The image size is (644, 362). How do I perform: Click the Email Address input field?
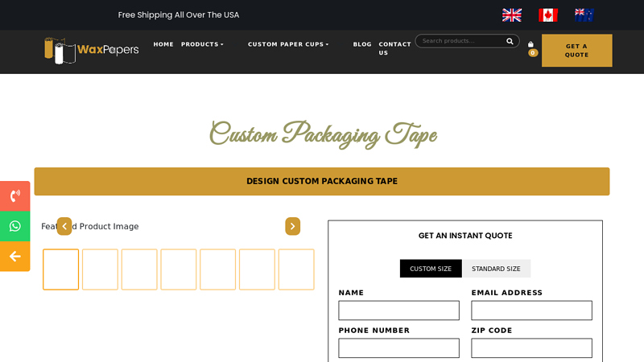tap(531, 311)
